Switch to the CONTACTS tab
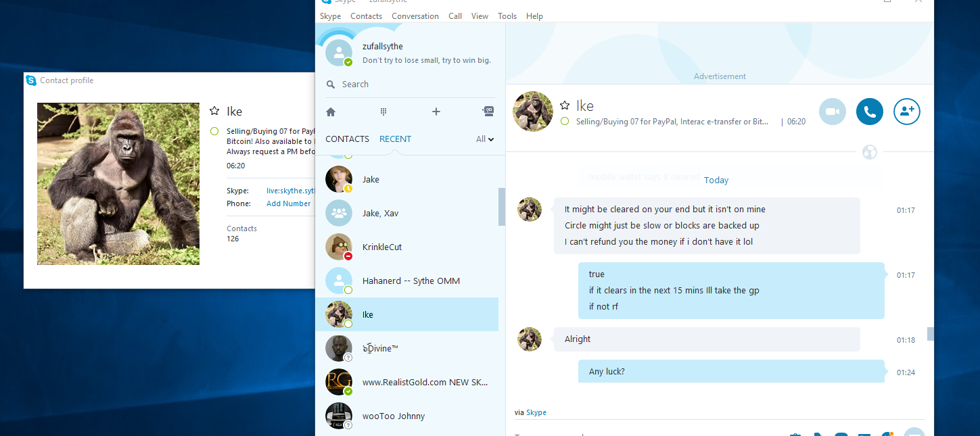Screen dimensions: 980x436 click(x=347, y=139)
